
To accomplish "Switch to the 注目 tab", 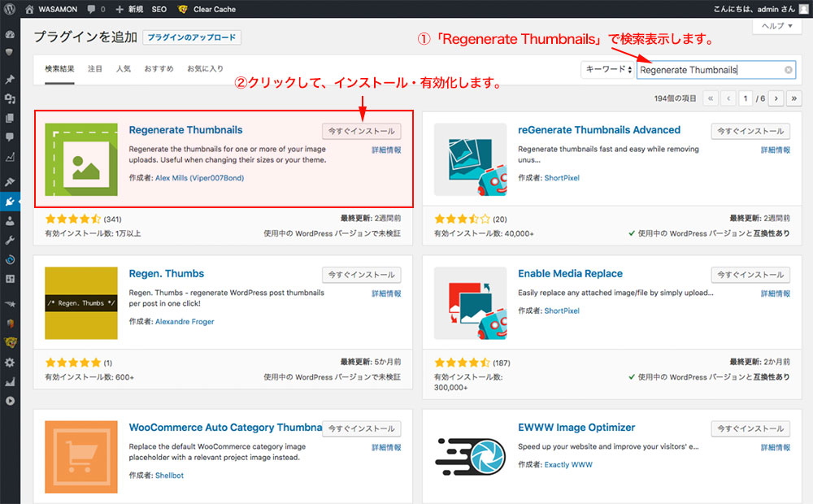I will (95, 68).
